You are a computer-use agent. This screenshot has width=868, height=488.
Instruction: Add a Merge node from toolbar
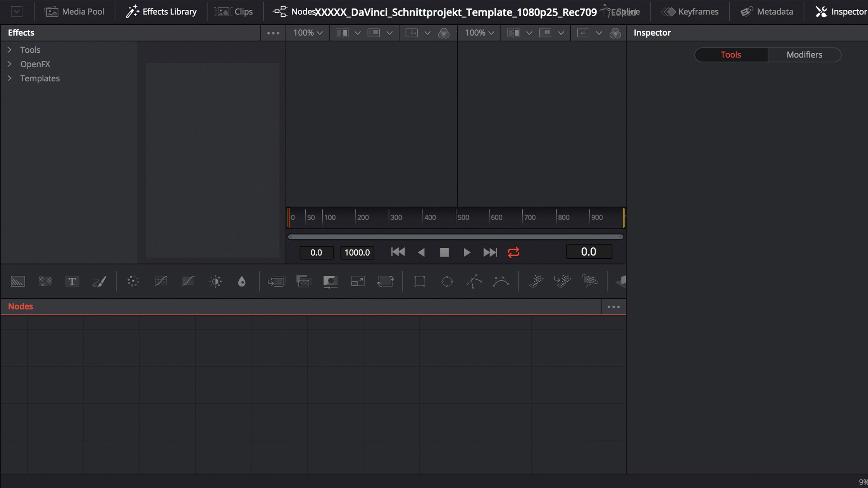[x=276, y=281]
